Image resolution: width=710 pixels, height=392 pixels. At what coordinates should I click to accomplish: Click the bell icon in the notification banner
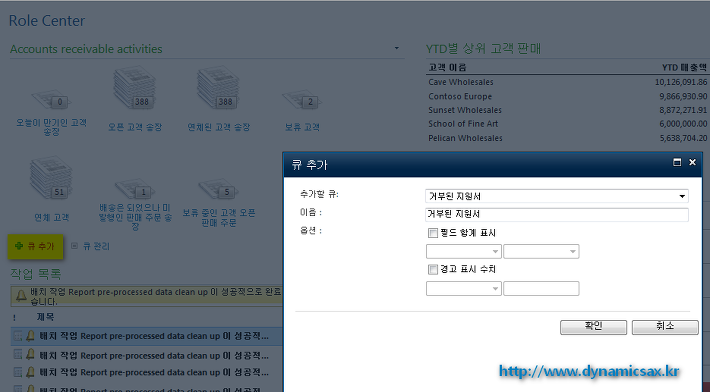[x=21, y=296]
